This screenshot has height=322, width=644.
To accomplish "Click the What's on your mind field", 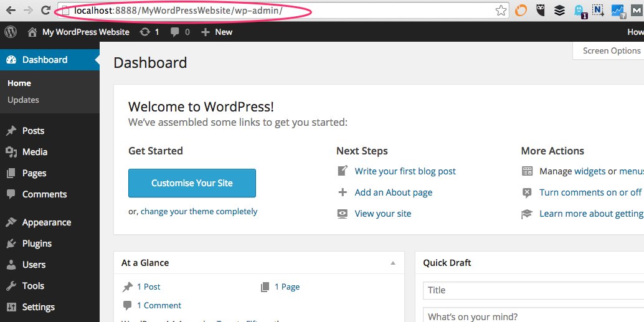I will (533, 315).
